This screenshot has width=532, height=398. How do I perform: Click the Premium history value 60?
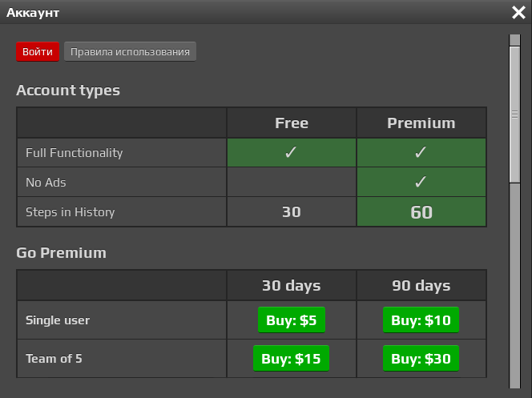click(421, 212)
